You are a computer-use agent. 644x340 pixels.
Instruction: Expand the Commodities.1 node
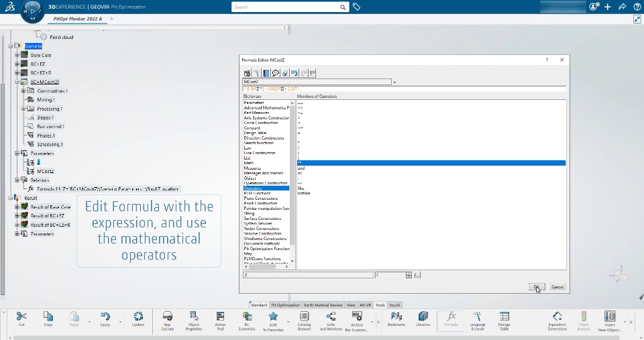pyautogui.click(x=23, y=91)
